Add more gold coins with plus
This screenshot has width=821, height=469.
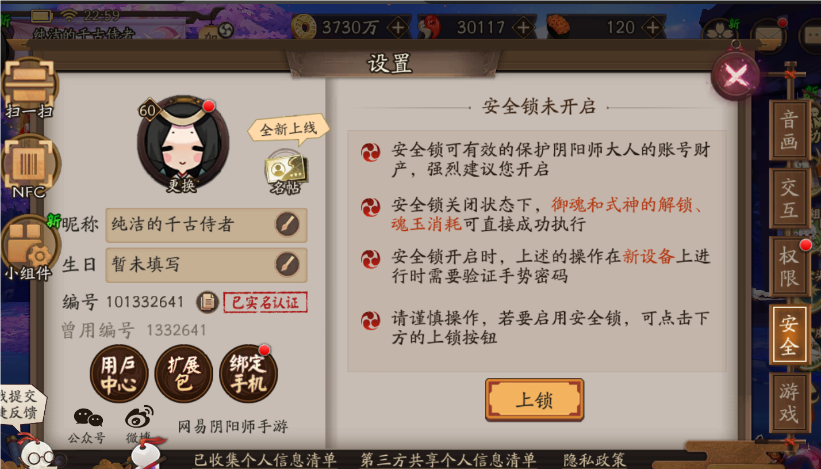[x=398, y=27]
